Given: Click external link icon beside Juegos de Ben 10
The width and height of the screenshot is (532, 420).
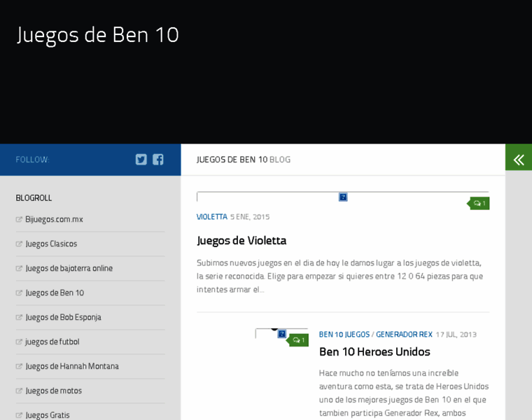Looking at the screenshot, I should (19, 293).
